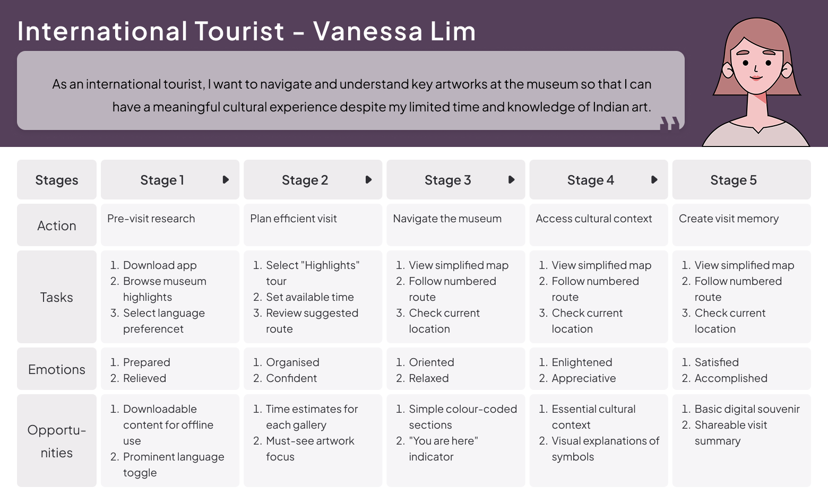Click the arrow icon beside Stage 1
This screenshot has height=504, width=828.
pos(226,180)
